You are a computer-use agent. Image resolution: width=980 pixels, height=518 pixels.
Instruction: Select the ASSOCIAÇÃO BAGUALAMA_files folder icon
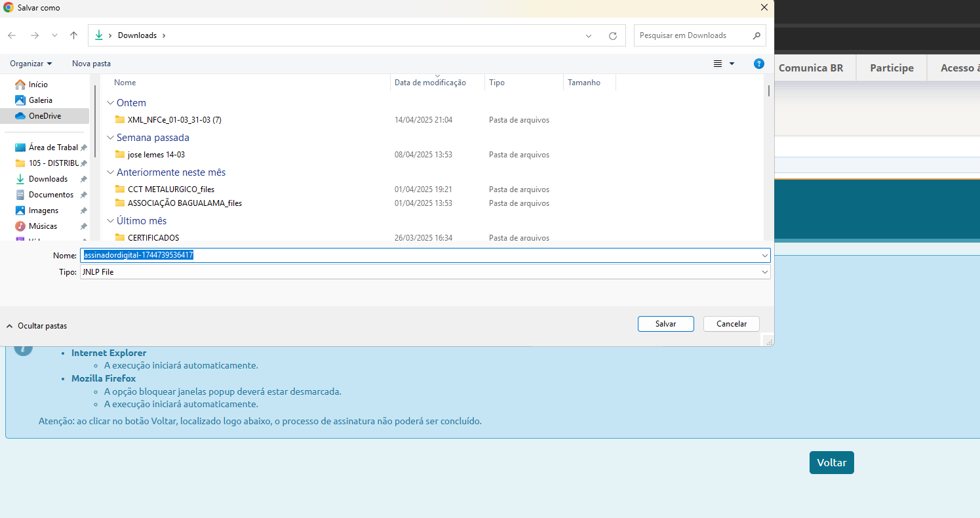119,203
